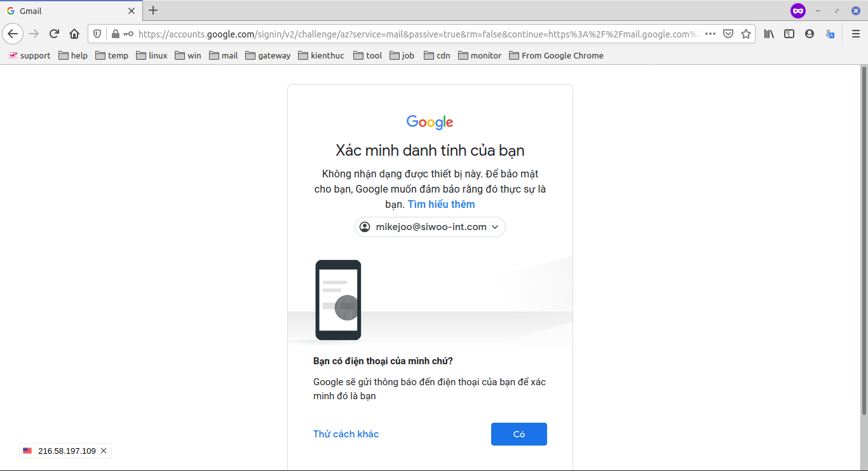Open a new tab with plus button
Viewport: 868px width, 471px height.
point(153,10)
